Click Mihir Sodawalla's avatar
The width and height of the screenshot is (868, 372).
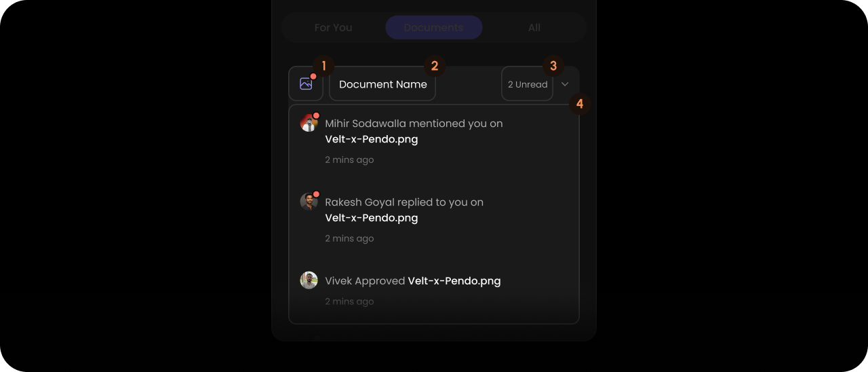coord(309,123)
